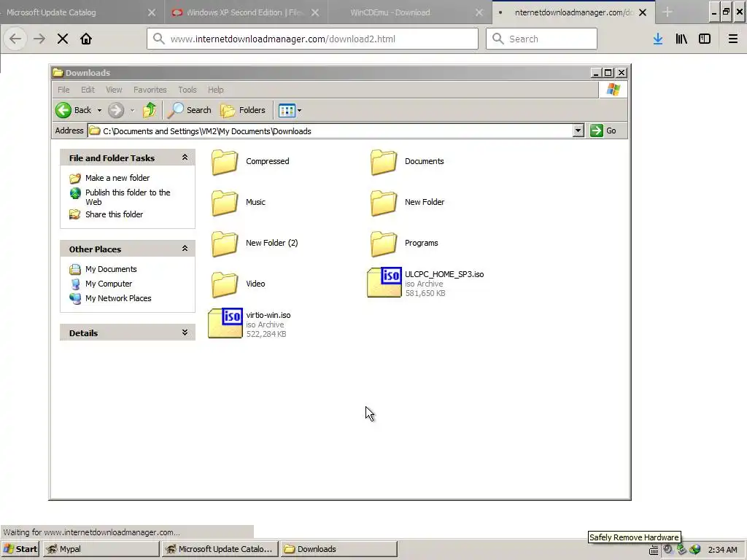
Task: Select the Music folder icon
Action: [225, 203]
